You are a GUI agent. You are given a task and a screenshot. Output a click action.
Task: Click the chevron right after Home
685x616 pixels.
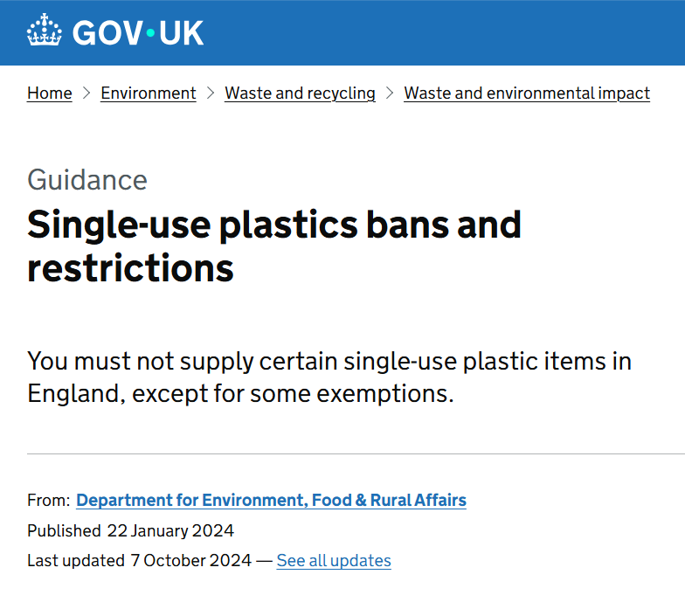click(86, 93)
